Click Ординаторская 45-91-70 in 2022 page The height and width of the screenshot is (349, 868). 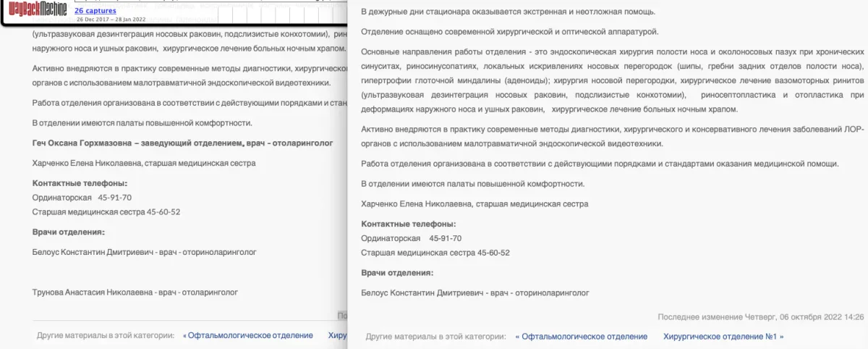[412, 238]
